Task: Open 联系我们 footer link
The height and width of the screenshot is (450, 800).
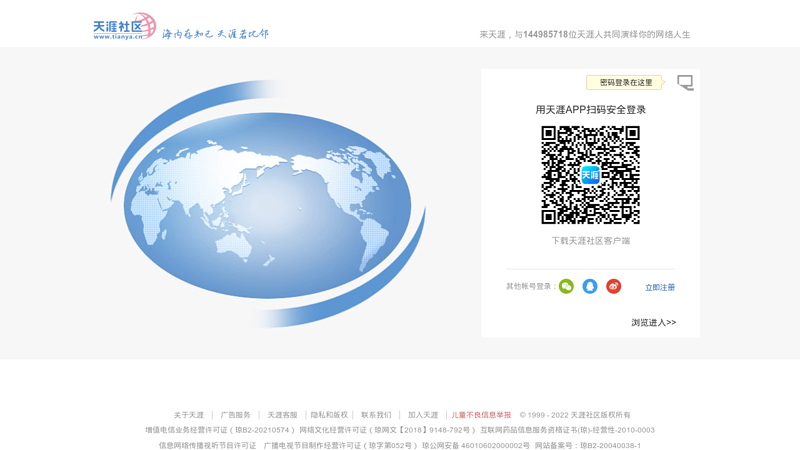Action: point(376,415)
